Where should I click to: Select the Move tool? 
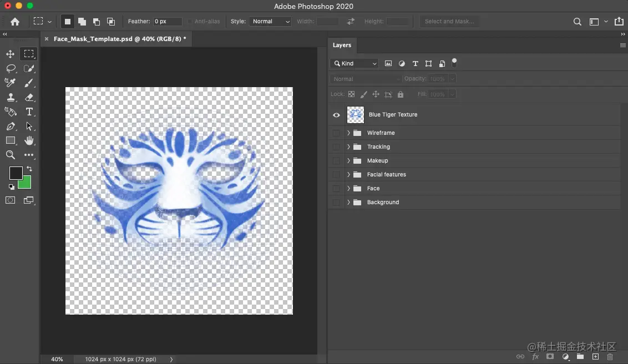[x=11, y=54]
